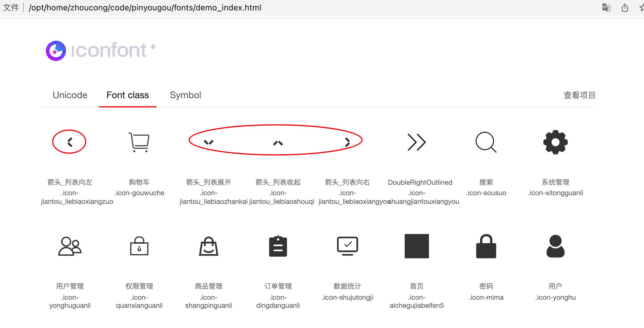Screen dimensions: 644x328
Task: Switch to the Unicode tab
Action: pos(70,95)
